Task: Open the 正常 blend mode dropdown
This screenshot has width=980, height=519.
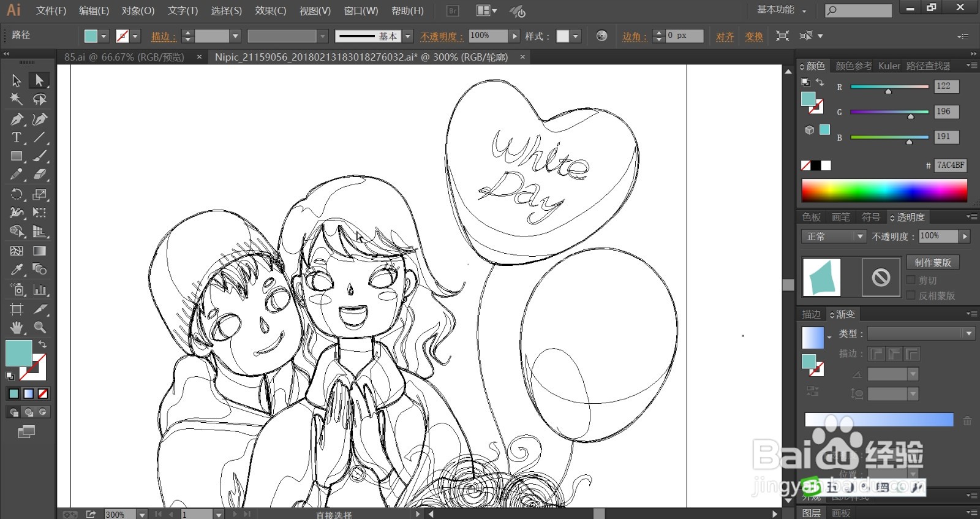Action: [834, 237]
